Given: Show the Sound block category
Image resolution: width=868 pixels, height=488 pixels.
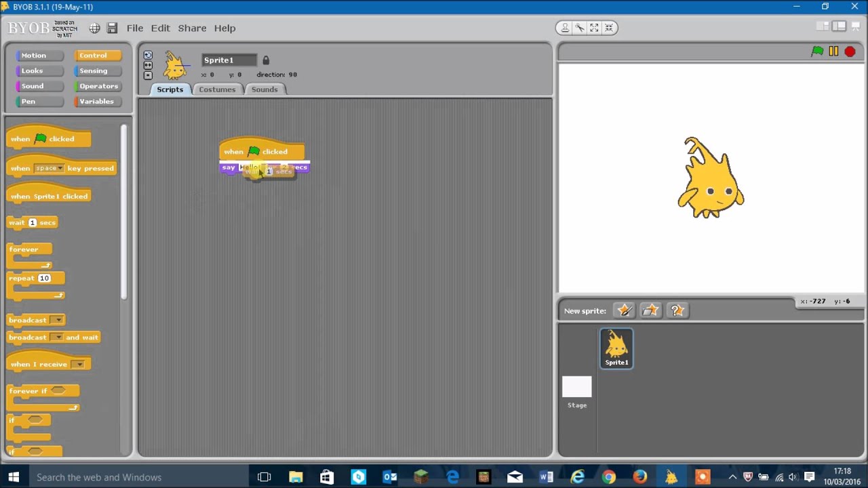Looking at the screenshot, I should pos(39,86).
